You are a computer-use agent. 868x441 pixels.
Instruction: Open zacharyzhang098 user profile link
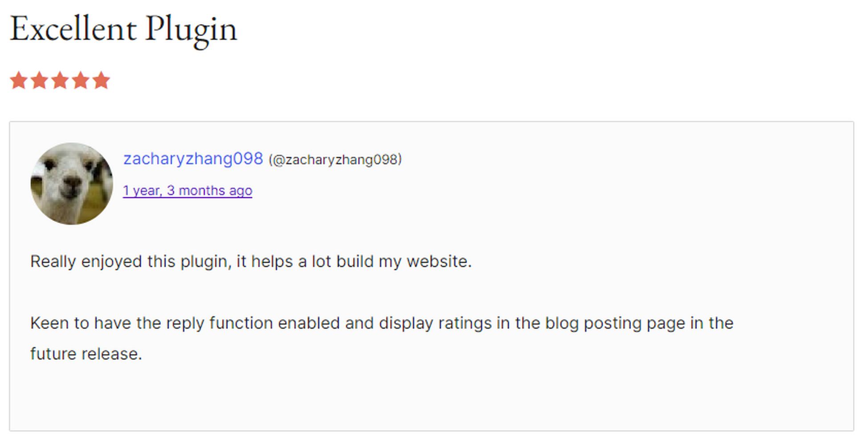point(193,159)
